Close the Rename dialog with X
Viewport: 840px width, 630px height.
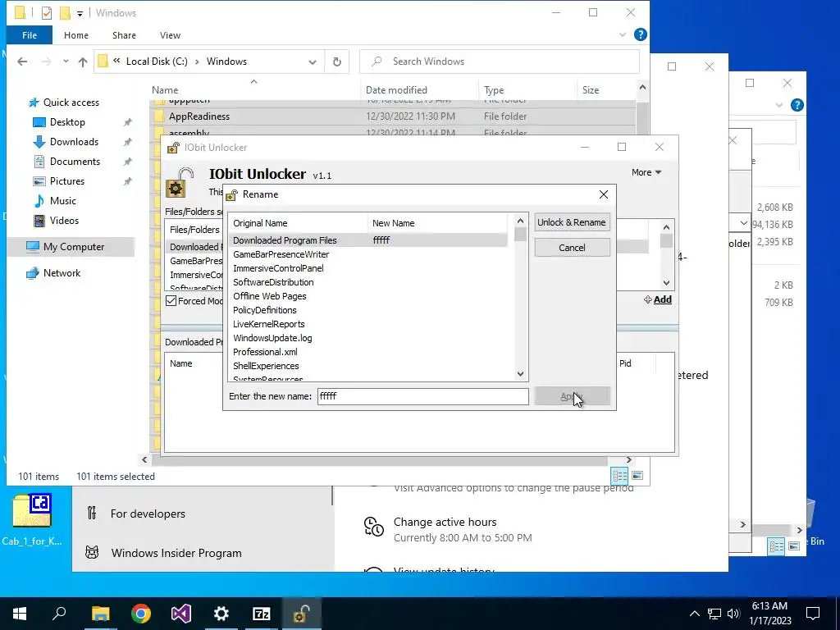(603, 194)
